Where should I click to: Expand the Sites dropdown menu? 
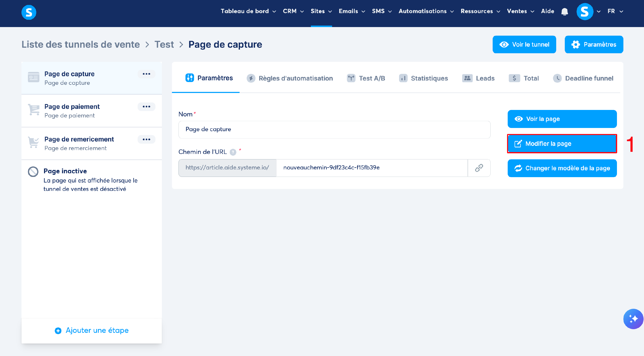(321, 11)
